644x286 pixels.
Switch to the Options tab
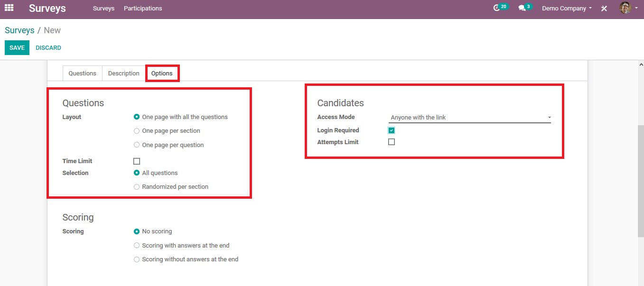click(x=162, y=74)
